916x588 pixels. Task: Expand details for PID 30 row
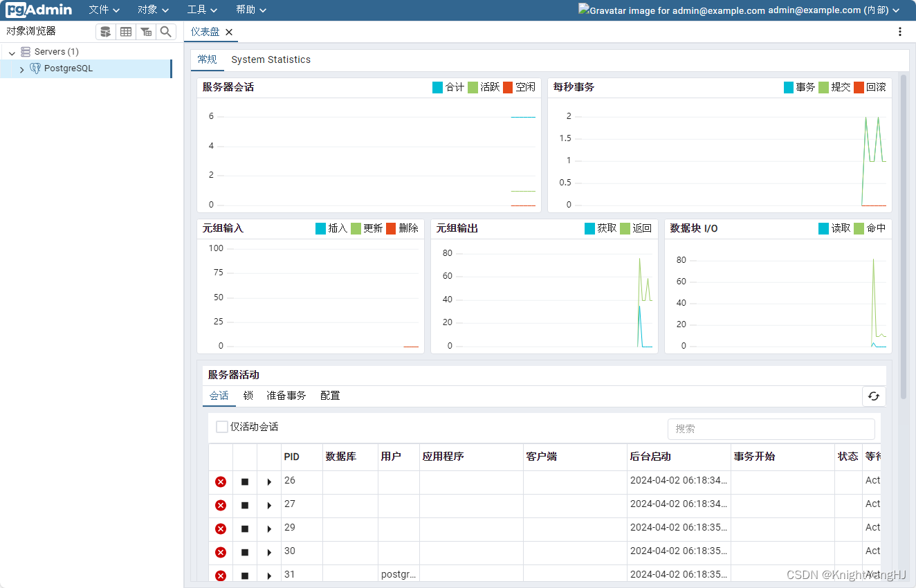[269, 553]
